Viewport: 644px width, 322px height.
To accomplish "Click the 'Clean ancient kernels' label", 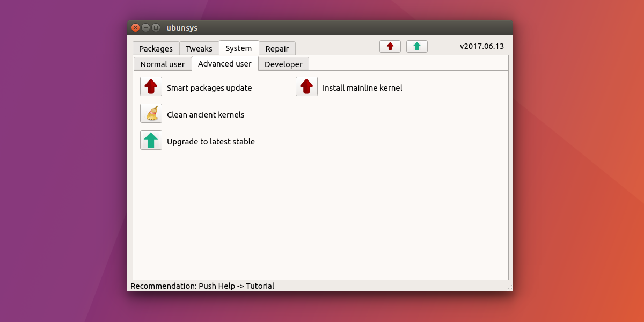I will coord(206,115).
